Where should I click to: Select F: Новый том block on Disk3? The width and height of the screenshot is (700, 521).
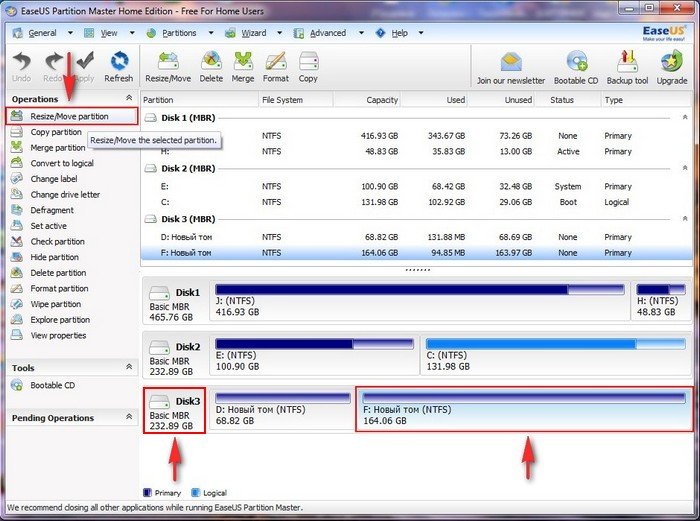click(x=525, y=409)
